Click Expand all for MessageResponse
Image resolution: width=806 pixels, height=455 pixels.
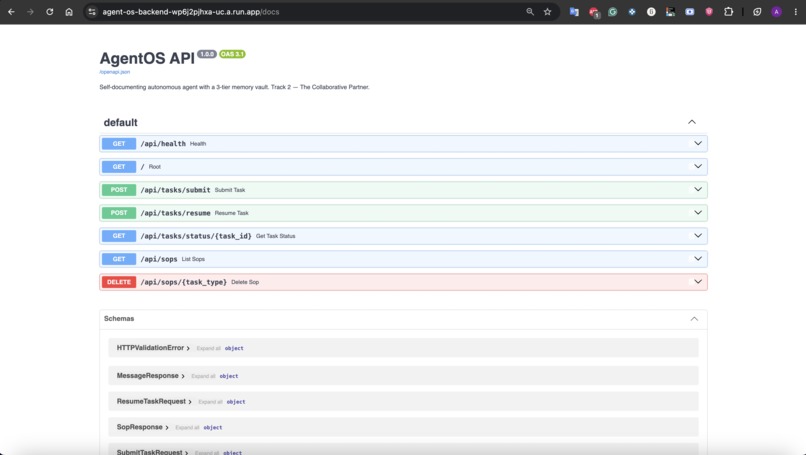203,376
